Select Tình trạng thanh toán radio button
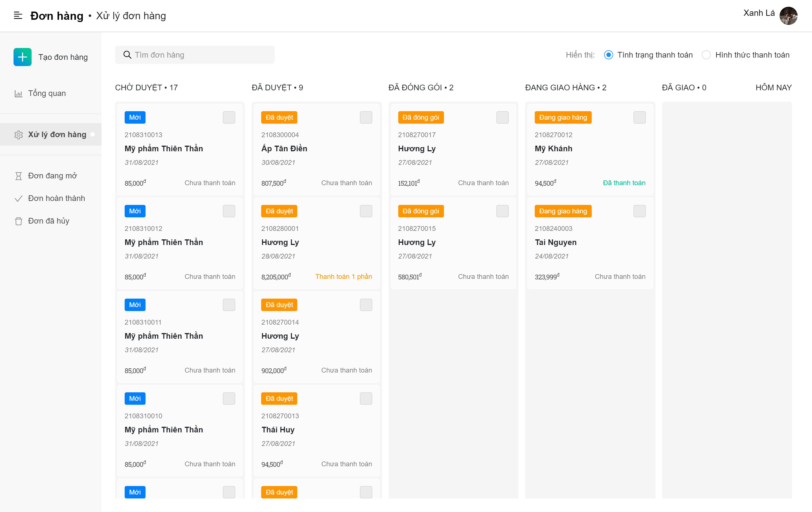 (608, 55)
